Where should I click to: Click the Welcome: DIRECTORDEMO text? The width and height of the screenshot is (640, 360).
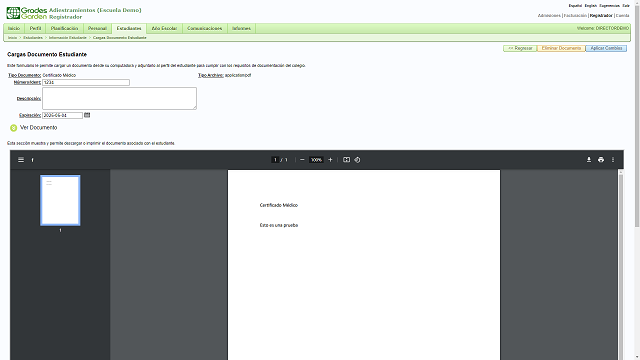(603, 28)
